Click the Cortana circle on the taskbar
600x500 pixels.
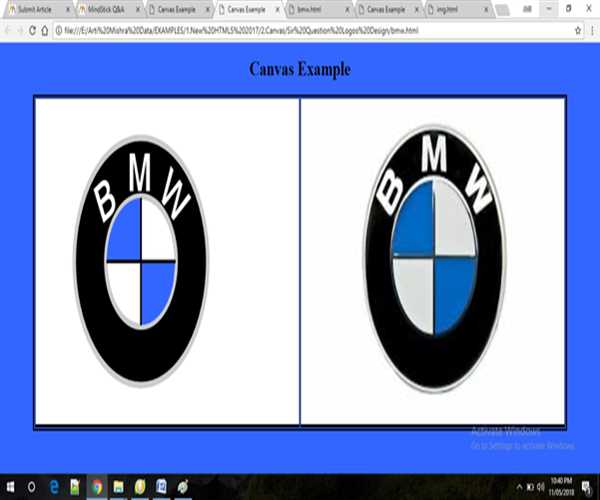coord(31,487)
